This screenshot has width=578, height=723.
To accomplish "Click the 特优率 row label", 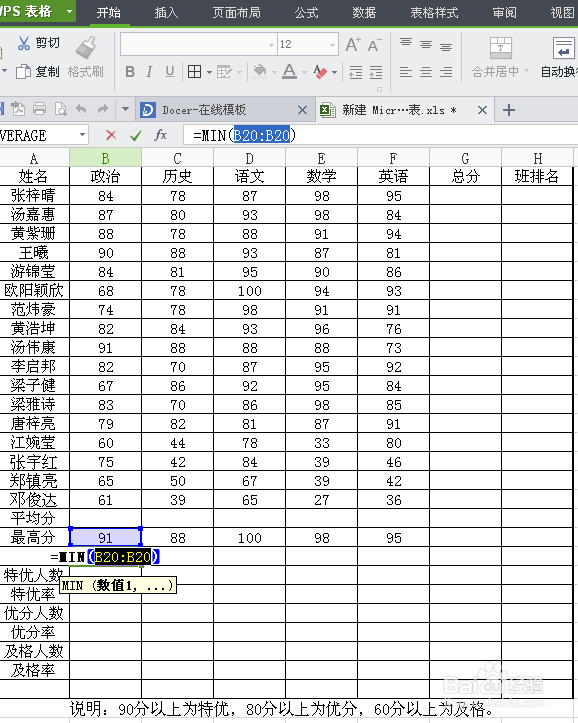I will [34, 594].
